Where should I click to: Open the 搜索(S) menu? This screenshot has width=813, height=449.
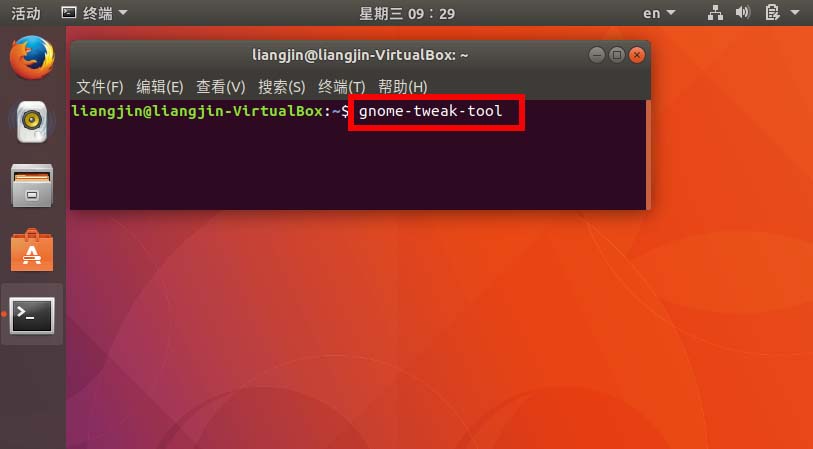click(282, 87)
